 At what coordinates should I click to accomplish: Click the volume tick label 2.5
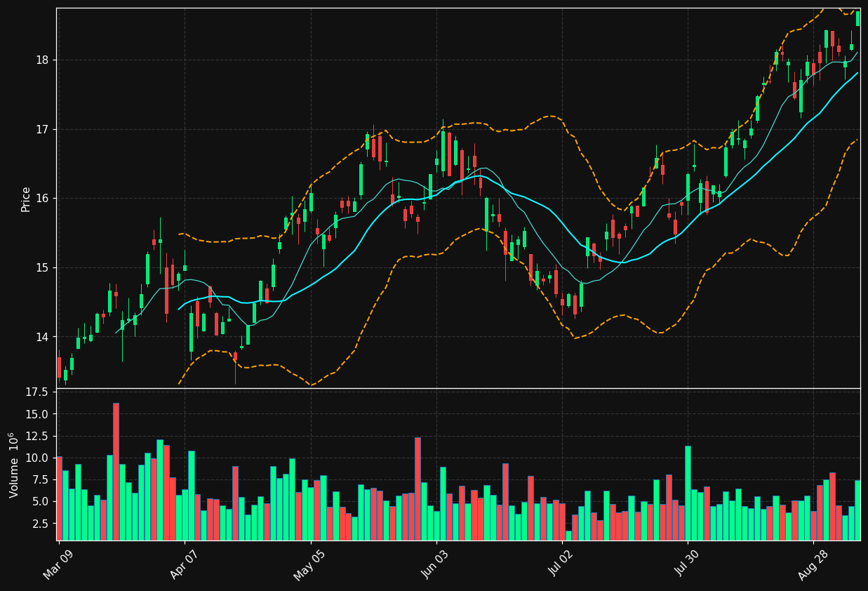tap(40, 524)
